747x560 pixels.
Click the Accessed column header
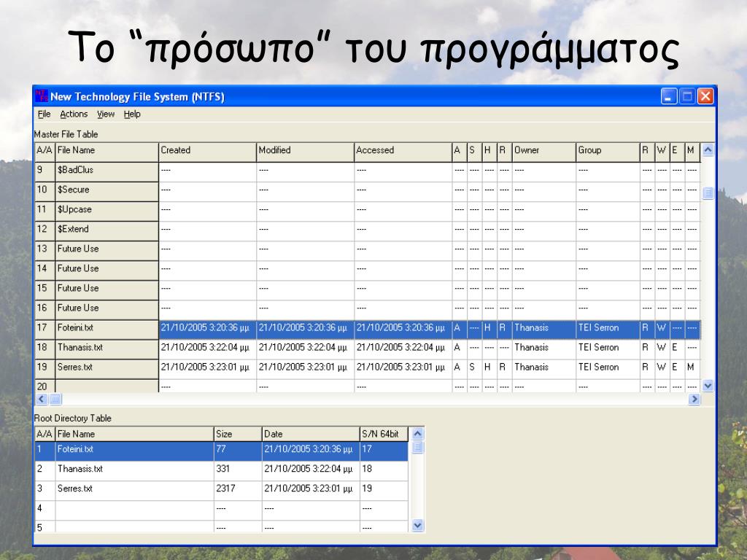pyautogui.click(x=403, y=152)
